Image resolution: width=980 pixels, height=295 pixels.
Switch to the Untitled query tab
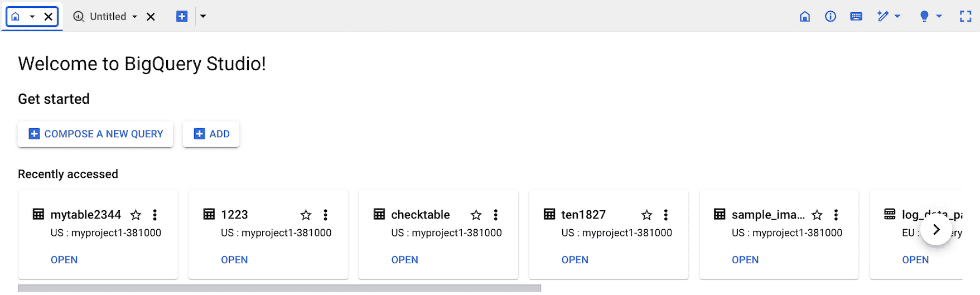pyautogui.click(x=108, y=17)
